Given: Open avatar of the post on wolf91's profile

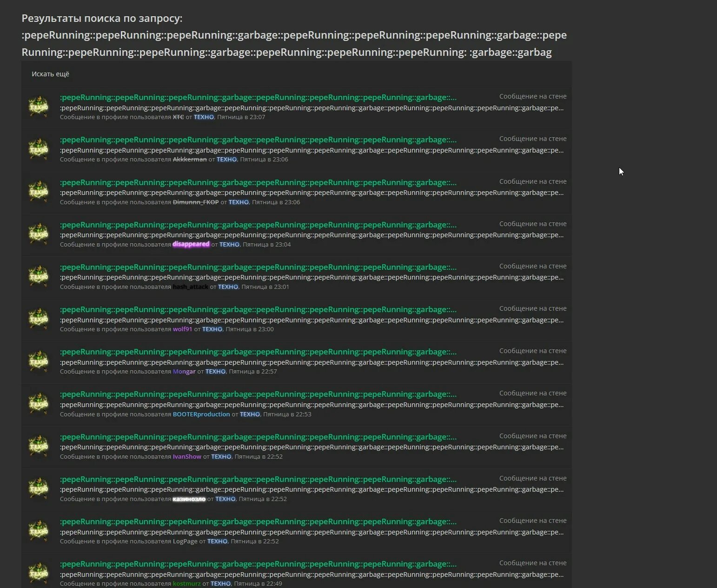Looking at the screenshot, I should click(39, 319).
